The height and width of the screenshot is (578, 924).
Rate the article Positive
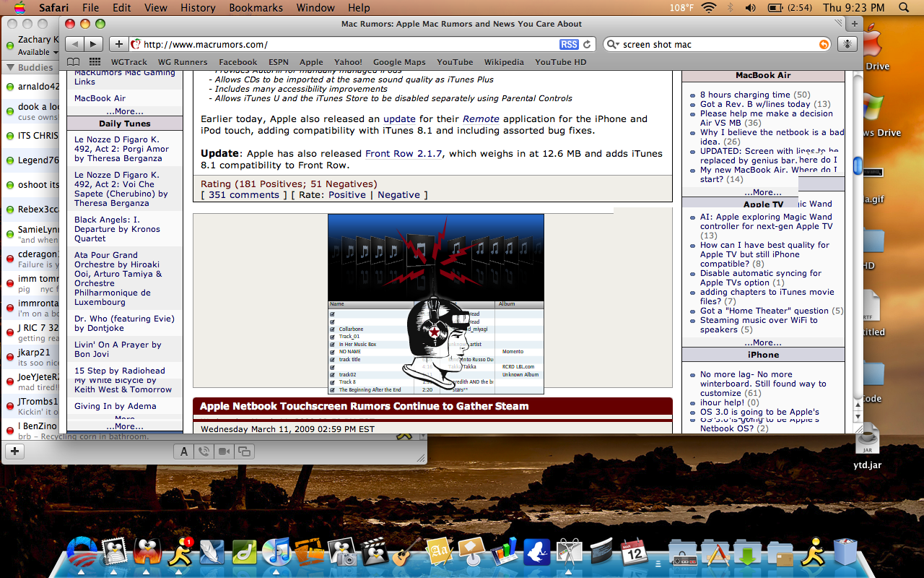pos(347,195)
